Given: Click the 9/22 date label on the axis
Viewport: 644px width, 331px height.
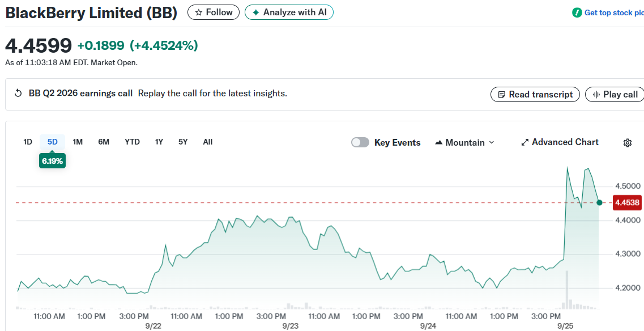Looking at the screenshot, I should 153,326.
